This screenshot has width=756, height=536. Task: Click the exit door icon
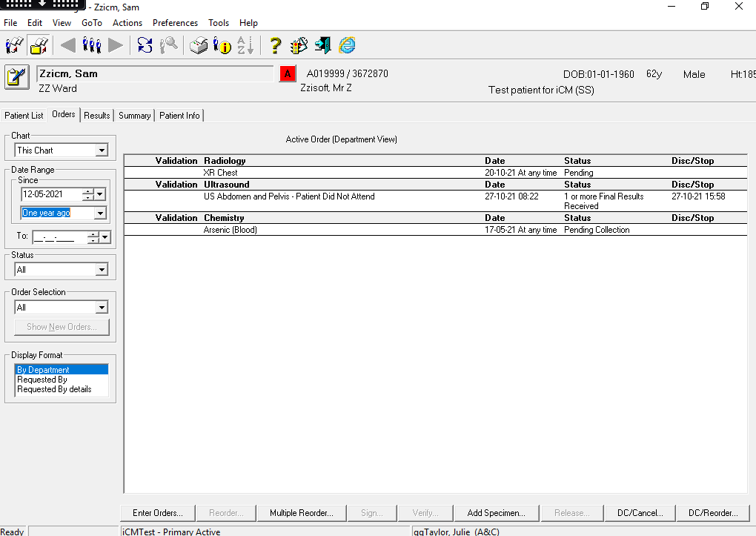click(322, 45)
